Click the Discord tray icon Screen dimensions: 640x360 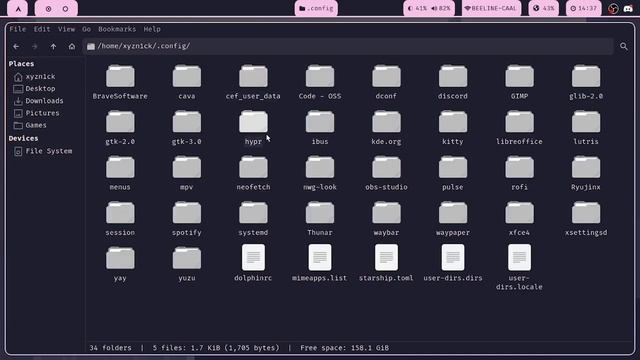pyautogui.click(x=628, y=9)
